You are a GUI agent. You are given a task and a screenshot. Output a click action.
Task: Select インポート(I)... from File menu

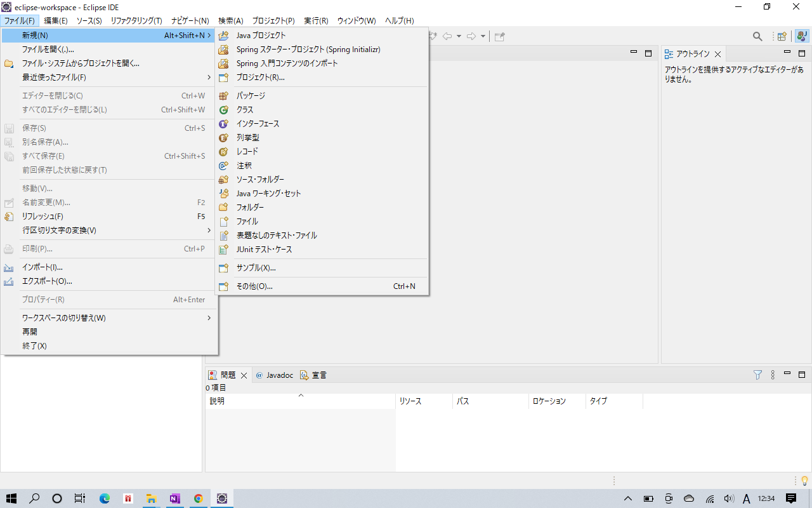click(x=43, y=267)
